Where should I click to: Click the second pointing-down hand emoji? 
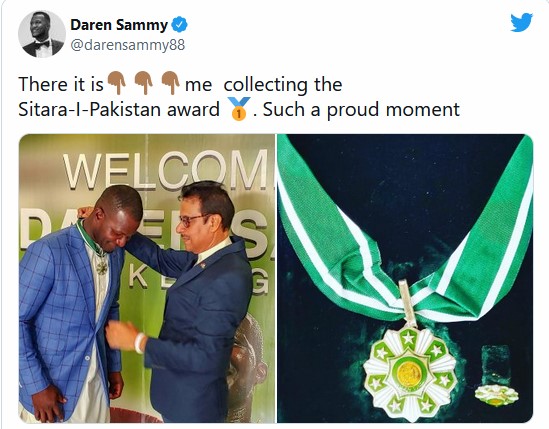pyautogui.click(x=144, y=83)
